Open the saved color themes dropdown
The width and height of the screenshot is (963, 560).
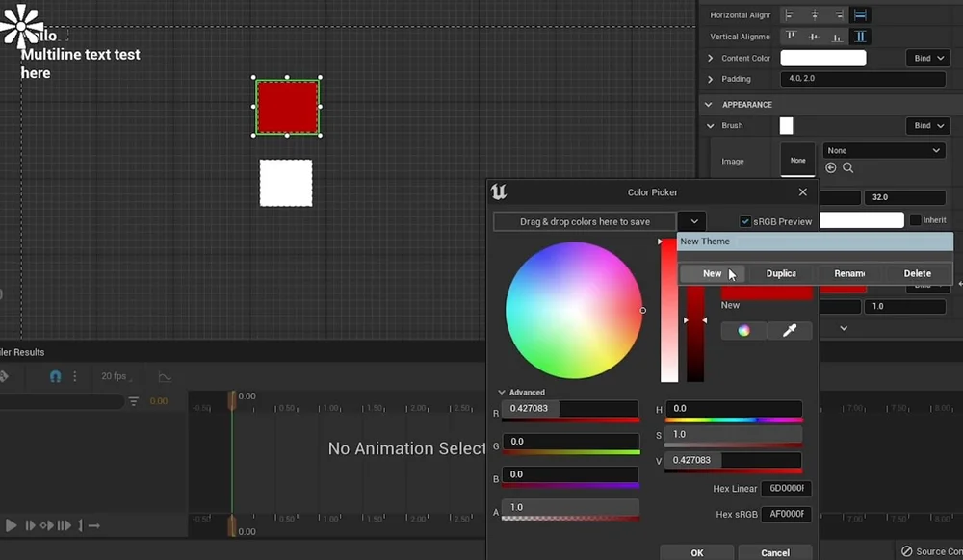(692, 221)
